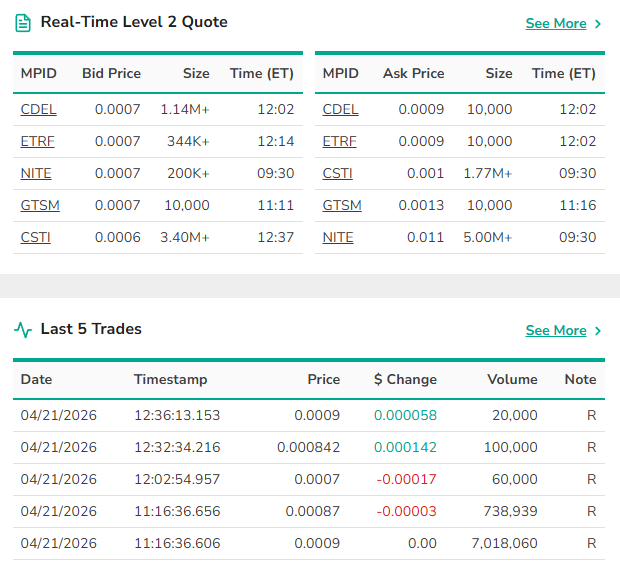Click chevron arrow next to Level 2 See More
Viewport: 620px width, 570px height.
(598, 24)
